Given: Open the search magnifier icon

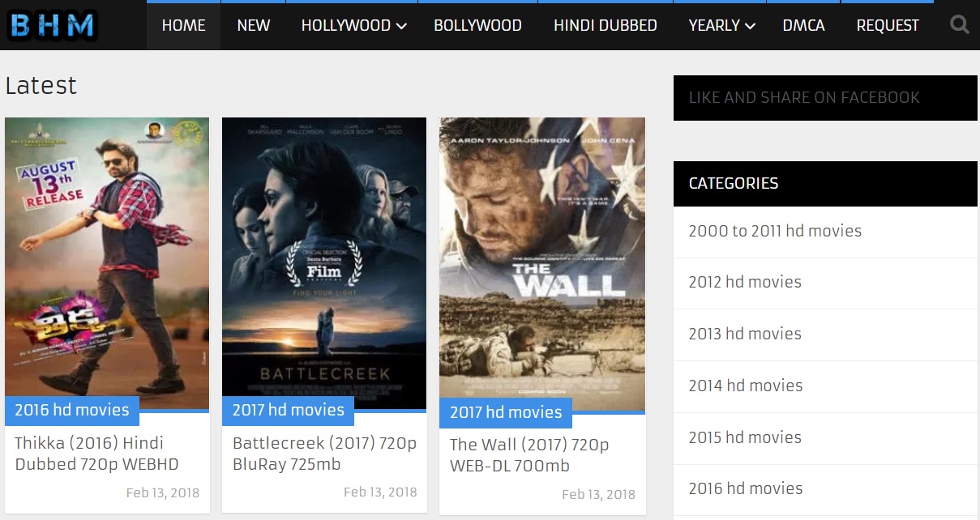Looking at the screenshot, I should [x=959, y=25].
